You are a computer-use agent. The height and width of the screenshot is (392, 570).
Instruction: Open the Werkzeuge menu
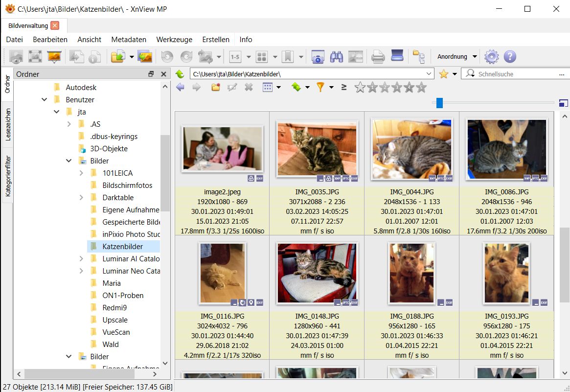[x=174, y=40]
